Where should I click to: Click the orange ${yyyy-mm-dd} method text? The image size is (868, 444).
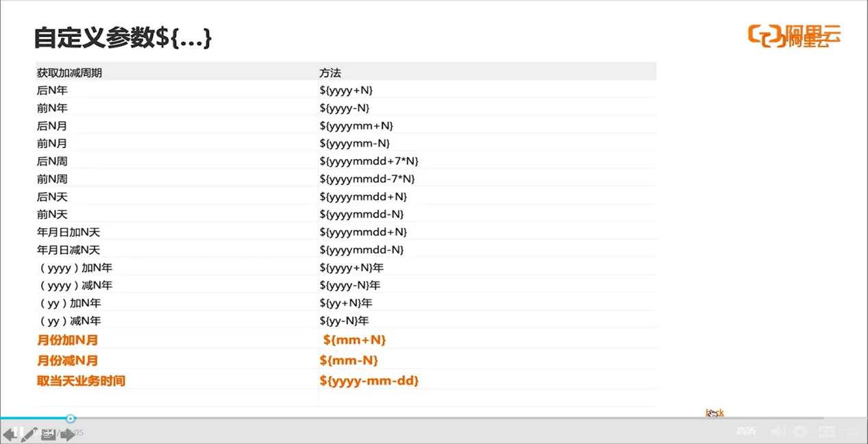point(369,381)
